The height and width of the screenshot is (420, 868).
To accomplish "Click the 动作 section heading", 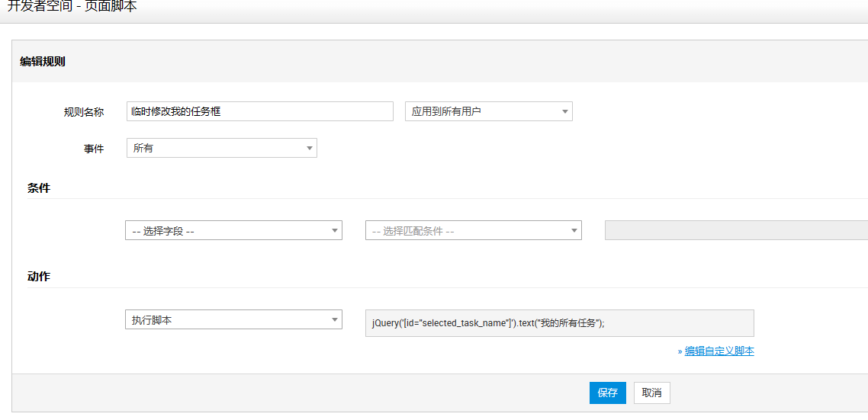I will (39, 277).
